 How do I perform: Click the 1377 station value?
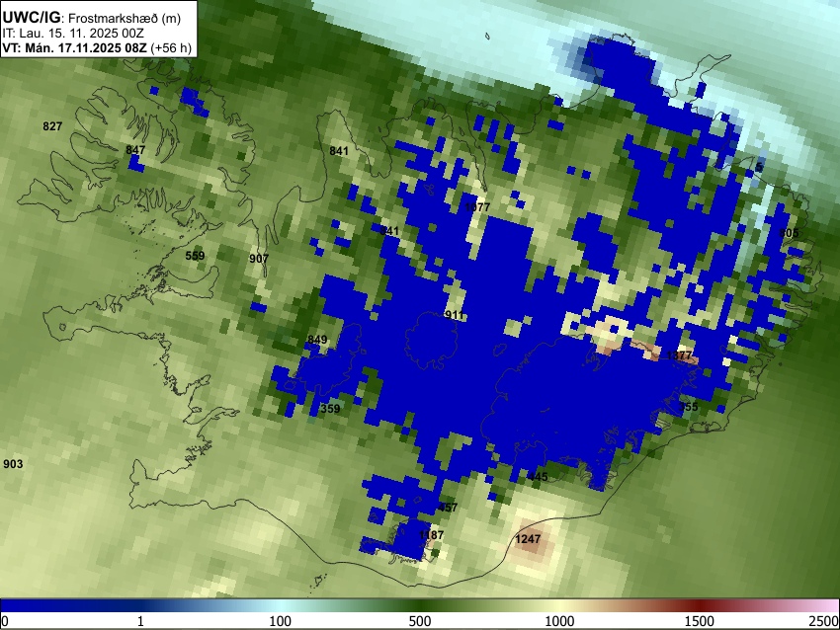[x=679, y=355]
